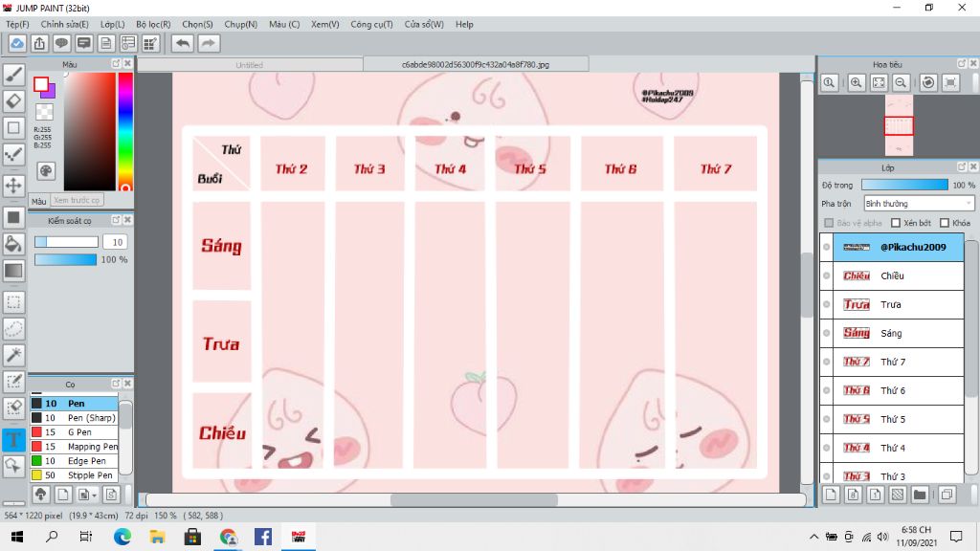The height and width of the screenshot is (551, 980).
Task: Click the cloud save toolbar icon
Action: [17, 43]
